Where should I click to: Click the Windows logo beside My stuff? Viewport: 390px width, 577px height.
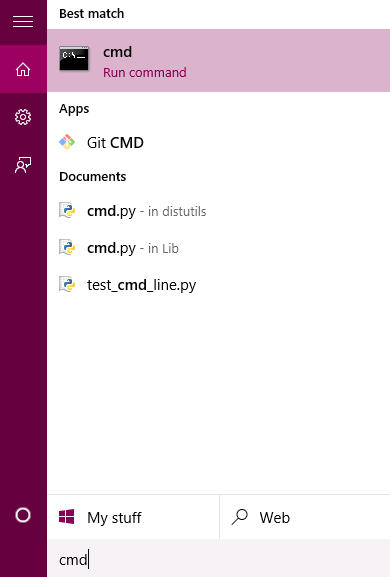(67, 517)
